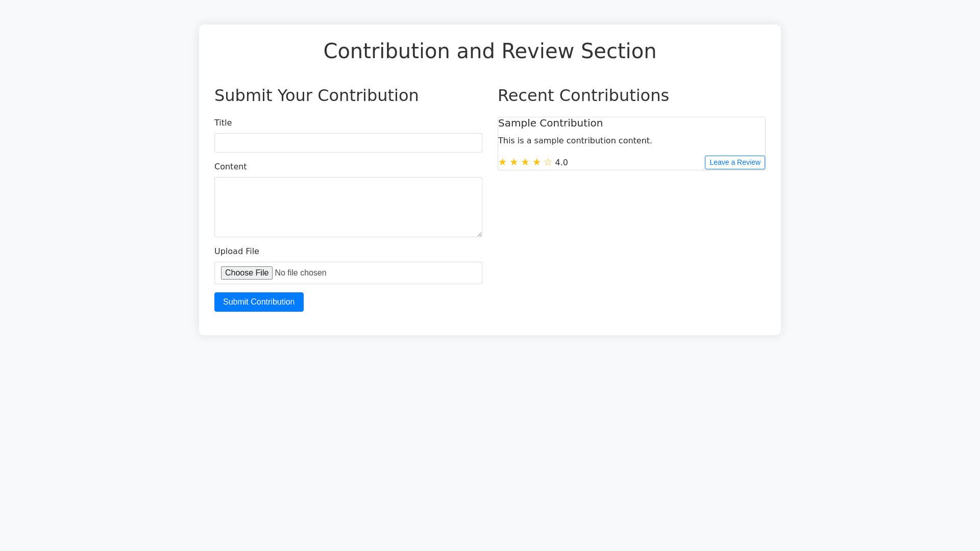Click the Submit Your Contribution heading
This screenshot has height=551, width=980.
pyautogui.click(x=316, y=95)
